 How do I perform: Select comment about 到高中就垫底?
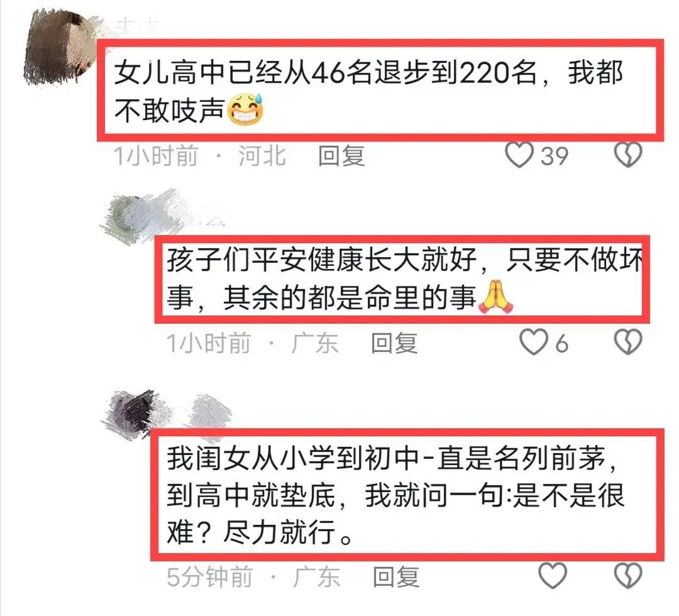click(x=407, y=495)
